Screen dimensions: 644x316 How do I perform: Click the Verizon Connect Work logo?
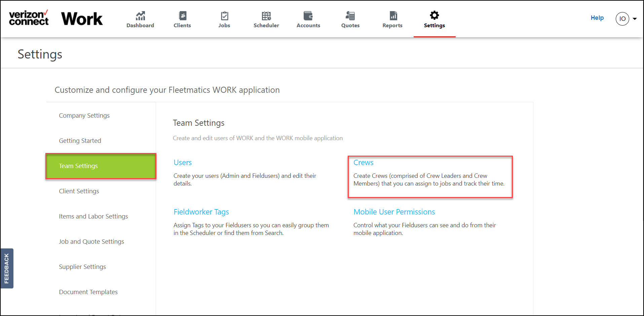coord(56,18)
